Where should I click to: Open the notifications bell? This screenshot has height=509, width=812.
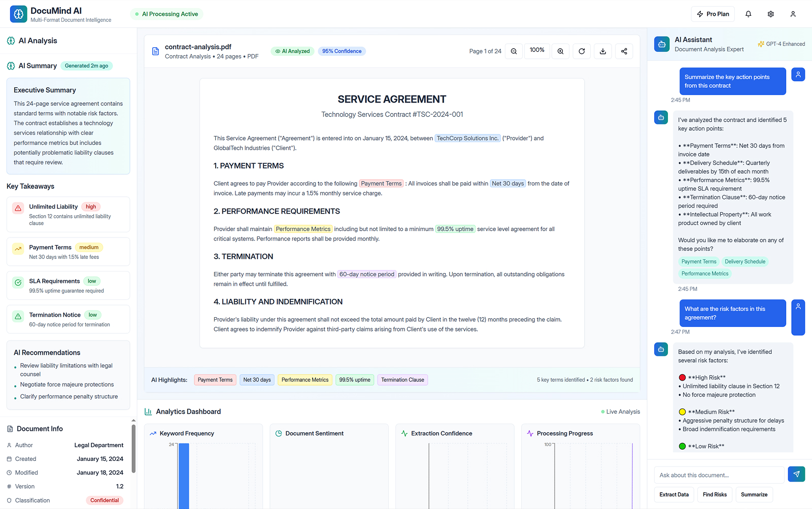pyautogui.click(x=748, y=14)
